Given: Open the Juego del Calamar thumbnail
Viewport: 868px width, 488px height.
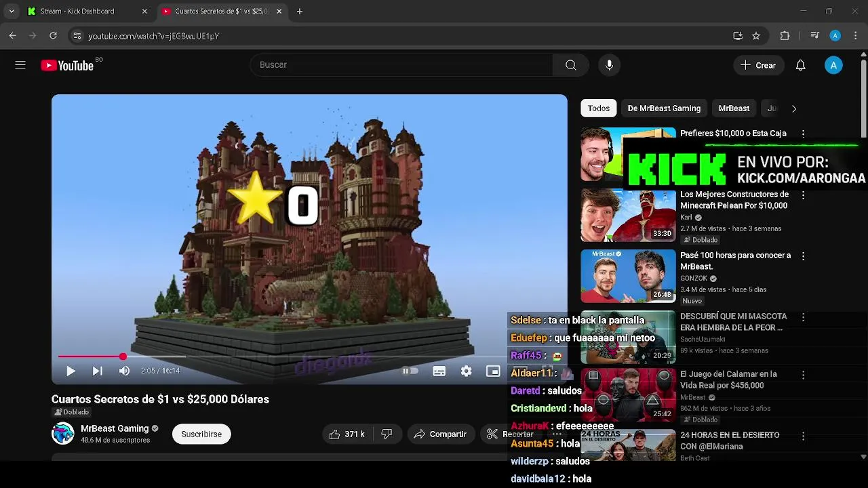Looking at the screenshot, I should point(628,394).
